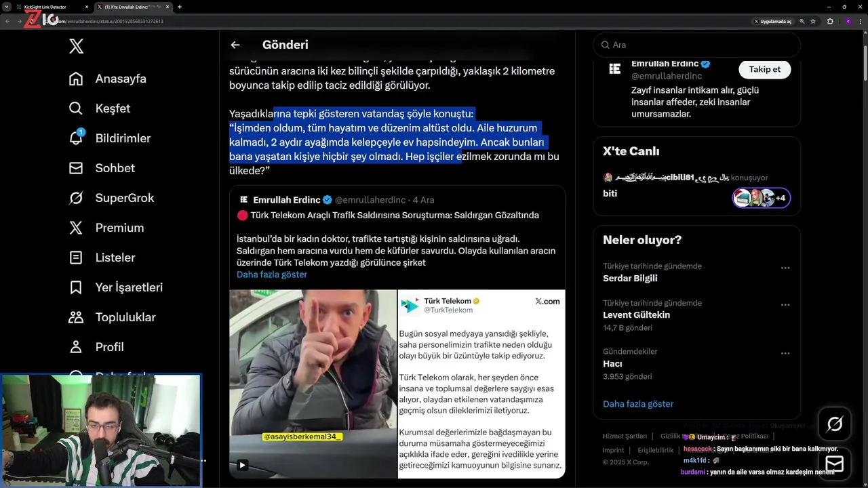Select SuperGrok menu label
The width and height of the screenshot is (868, 488).
click(x=125, y=198)
